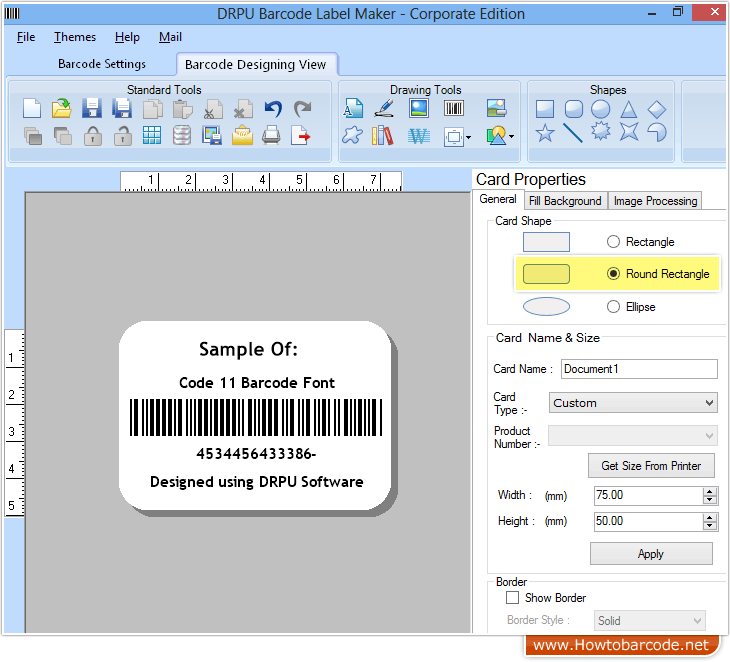730x662 pixels.
Task: Click the Card Name field containing Document1
Action: coord(639,369)
